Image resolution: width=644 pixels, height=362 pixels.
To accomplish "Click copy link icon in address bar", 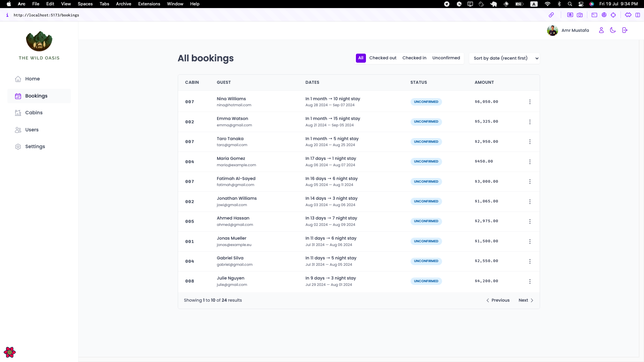I will click(551, 15).
